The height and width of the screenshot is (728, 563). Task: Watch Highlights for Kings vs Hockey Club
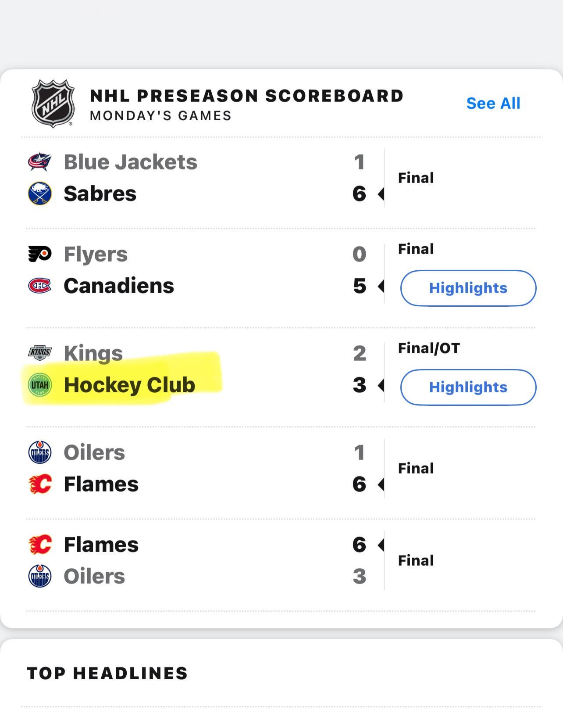coord(468,387)
